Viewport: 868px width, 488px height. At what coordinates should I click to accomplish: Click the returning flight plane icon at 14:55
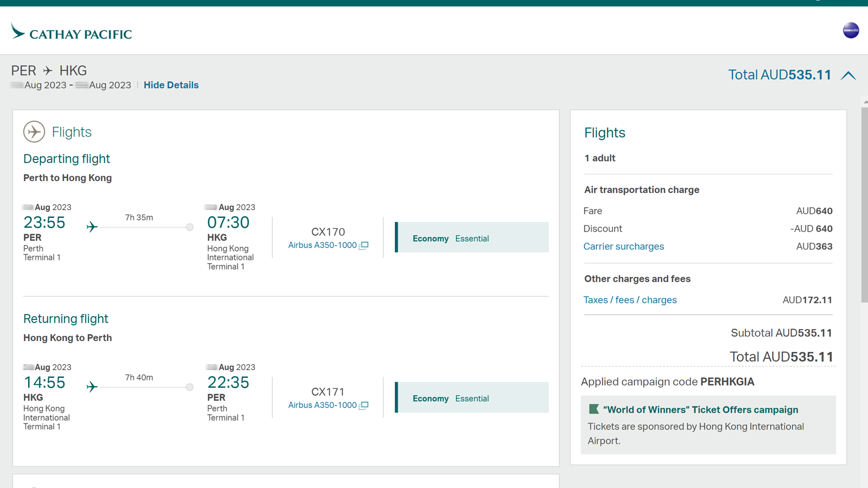tap(92, 387)
